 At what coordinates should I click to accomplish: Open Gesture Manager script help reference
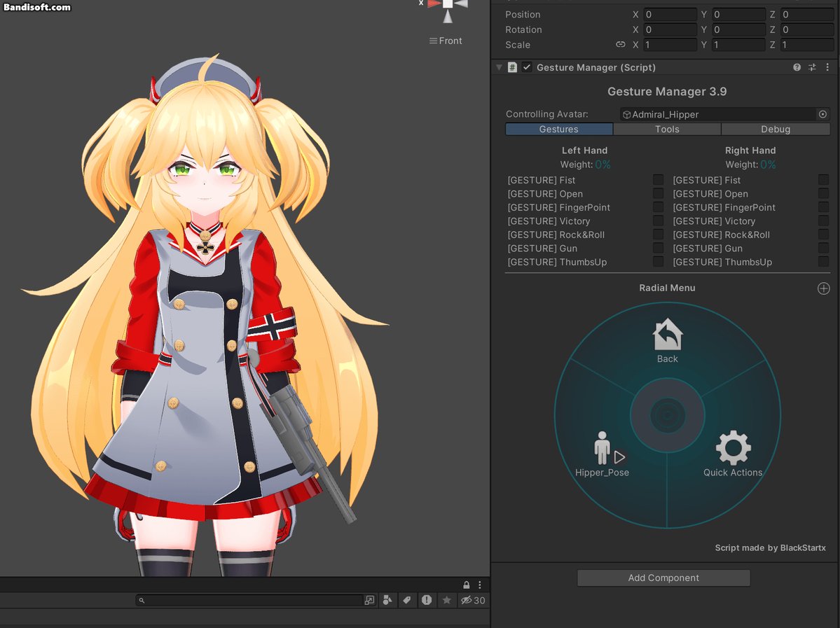coord(797,67)
